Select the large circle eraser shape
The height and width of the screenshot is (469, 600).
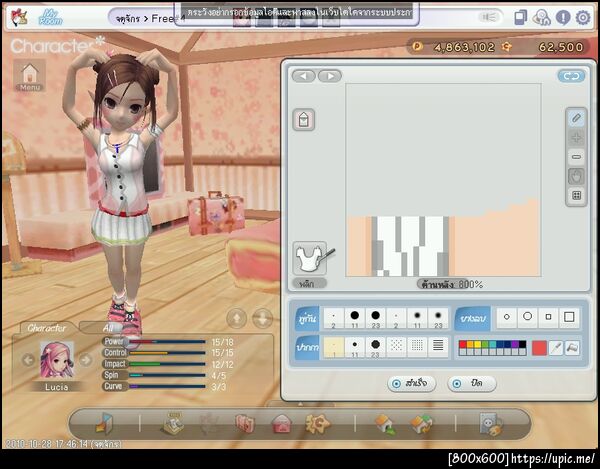coord(527,317)
